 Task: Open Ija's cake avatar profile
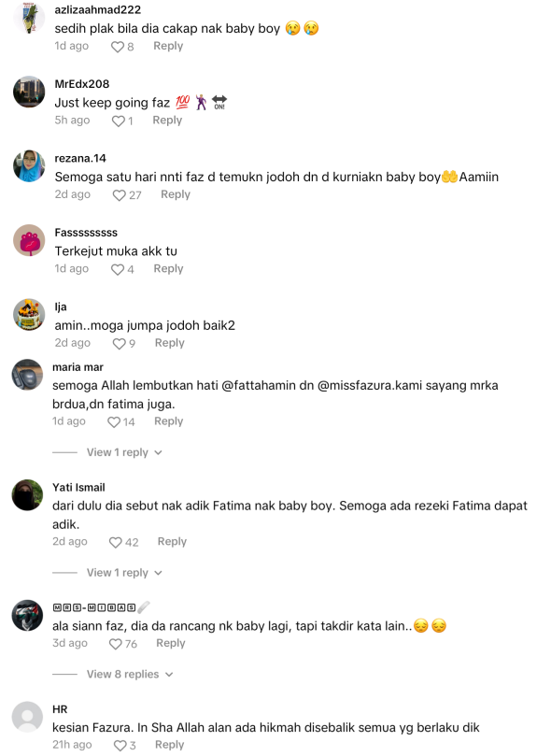coord(29,314)
